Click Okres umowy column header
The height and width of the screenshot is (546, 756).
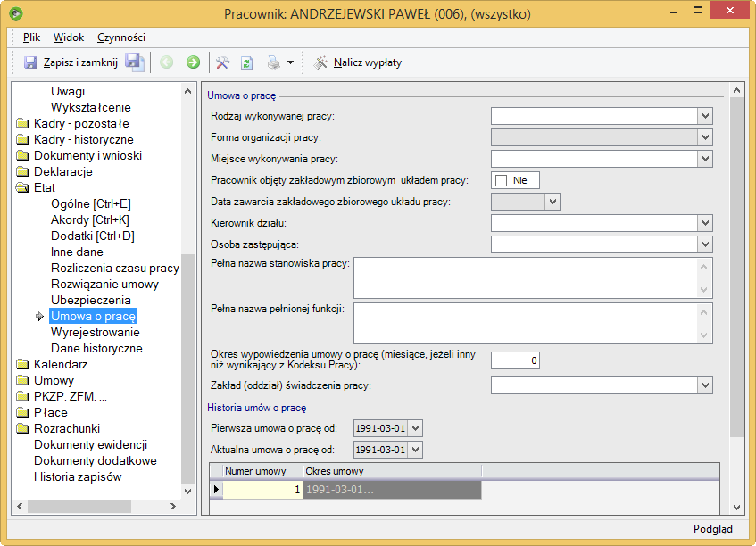392,471
